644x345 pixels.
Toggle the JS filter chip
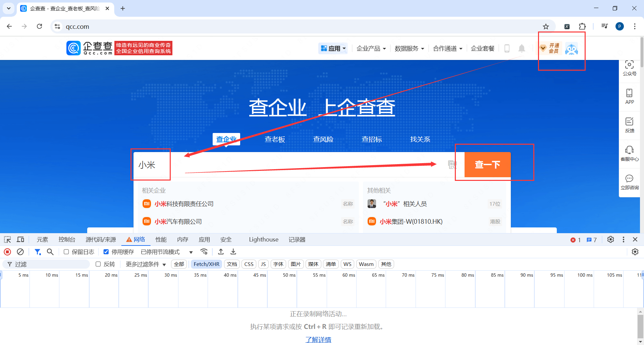pyautogui.click(x=263, y=264)
